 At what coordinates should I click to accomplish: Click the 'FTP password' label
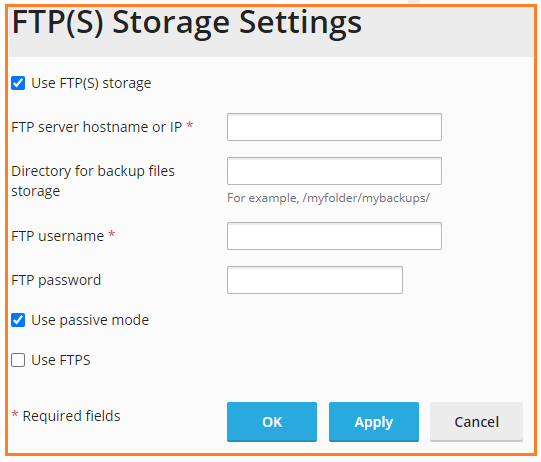coord(56,281)
